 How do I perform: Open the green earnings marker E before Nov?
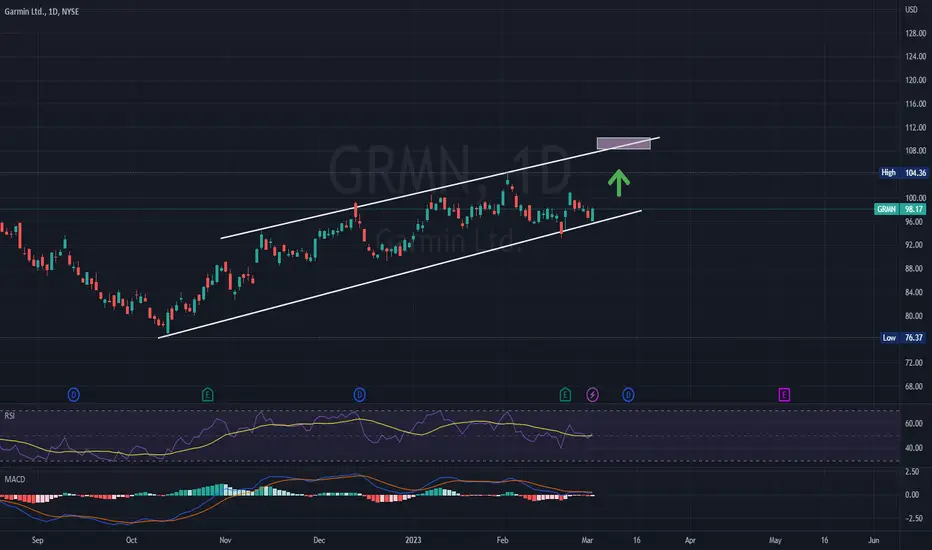(207, 394)
